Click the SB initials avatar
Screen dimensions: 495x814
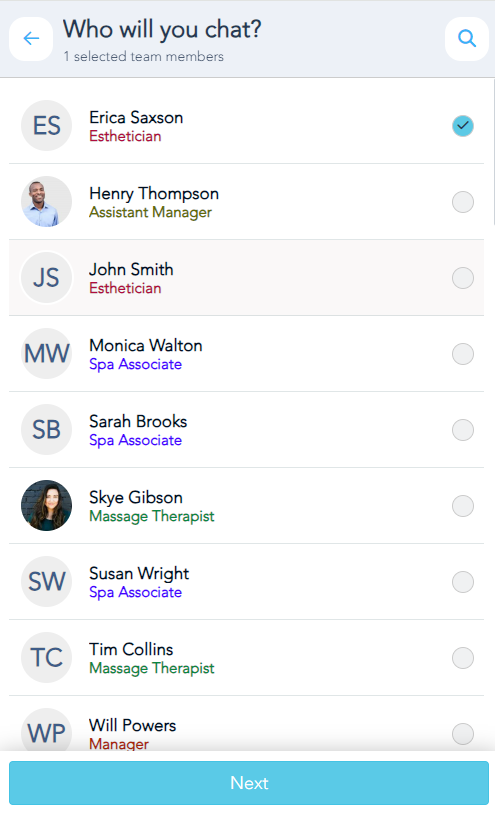(x=46, y=429)
